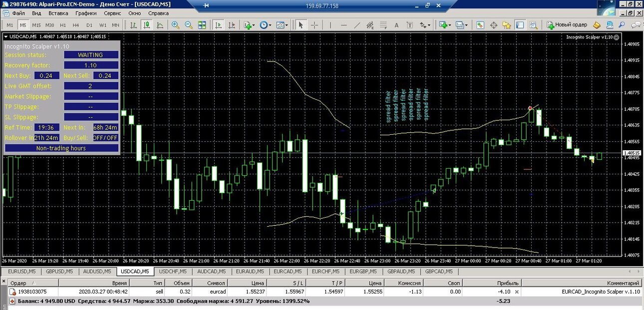Open the Market Watch window icon
The width and height of the screenshot is (644, 310).
tap(480, 25)
